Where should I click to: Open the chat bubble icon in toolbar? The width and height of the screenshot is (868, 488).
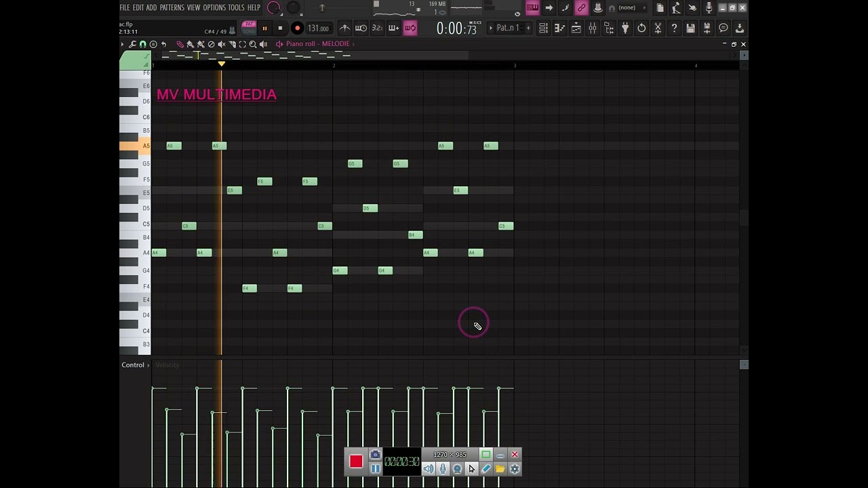pyautogui.click(x=723, y=28)
